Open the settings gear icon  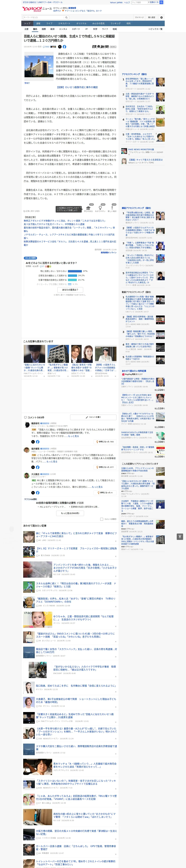(161, 18)
